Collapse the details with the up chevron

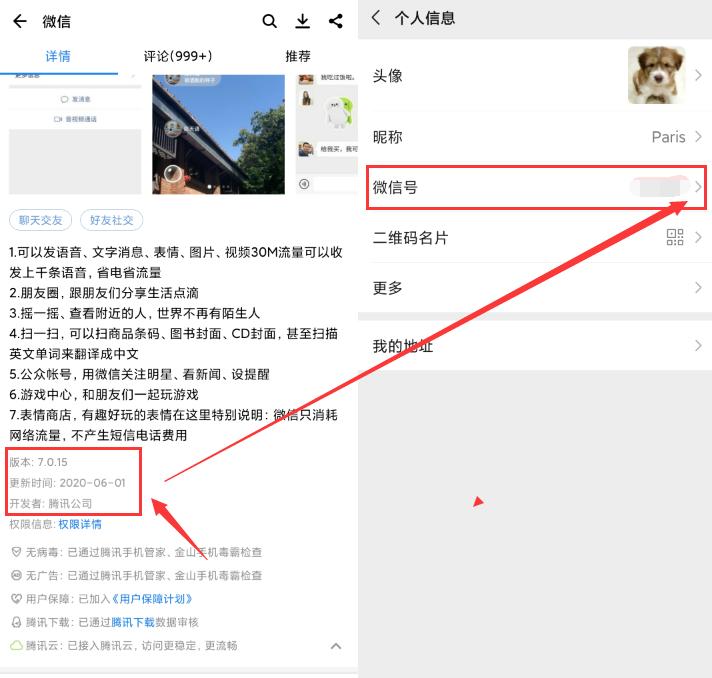336,646
